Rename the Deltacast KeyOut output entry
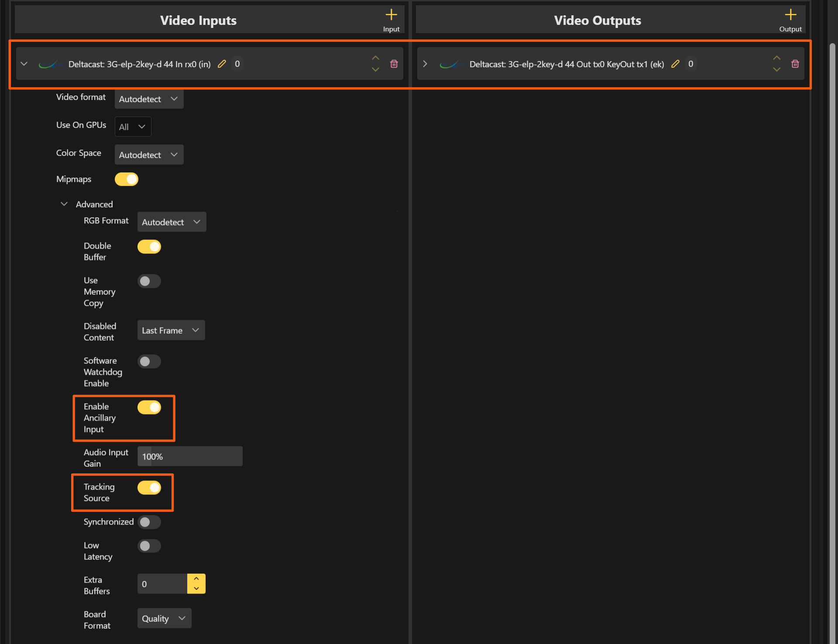The width and height of the screenshot is (838, 644). pos(675,64)
